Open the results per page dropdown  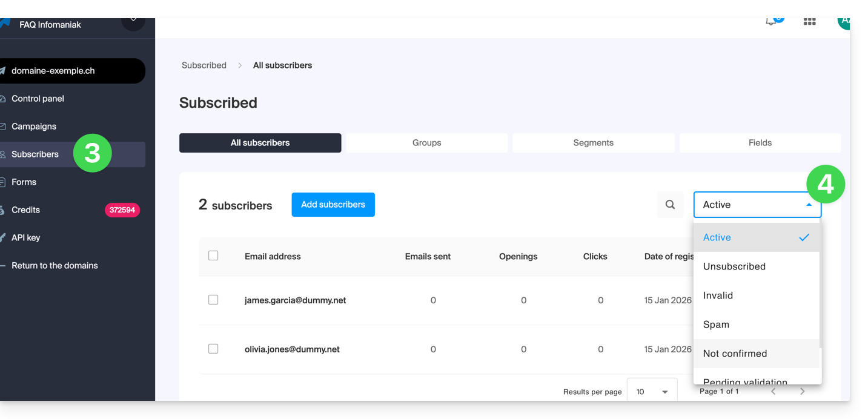pos(651,392)
